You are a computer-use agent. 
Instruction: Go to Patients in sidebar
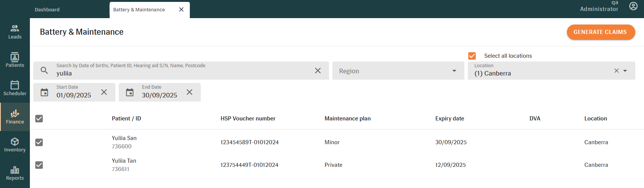click(15, 57)
